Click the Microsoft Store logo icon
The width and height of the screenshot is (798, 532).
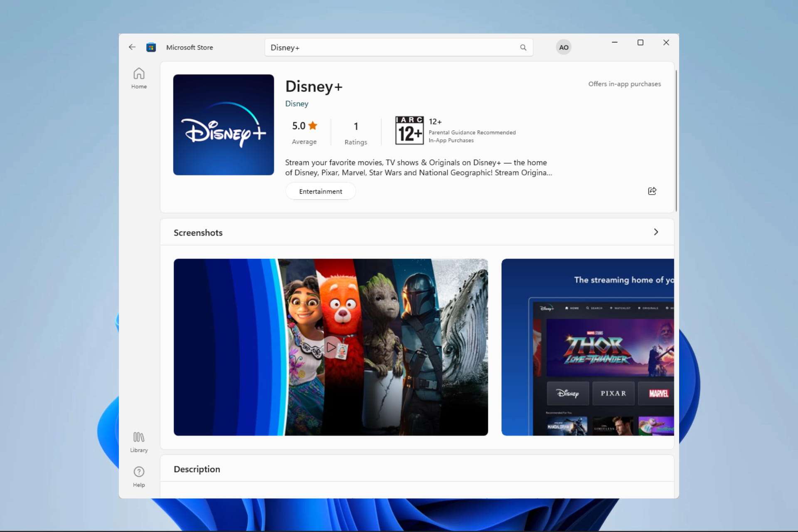[151, 47]
